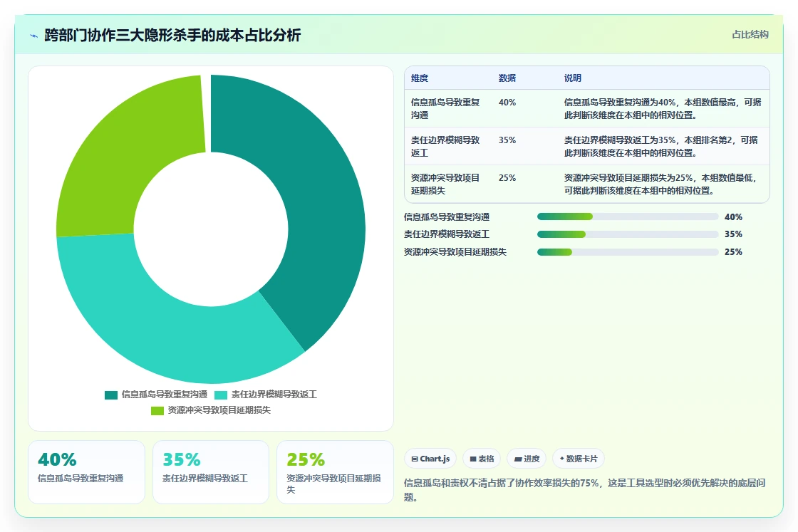Screen dimensions: 798x532
Task: Click 责任边界模糊导致返工 progress bar label
Action: click(447, 234)
